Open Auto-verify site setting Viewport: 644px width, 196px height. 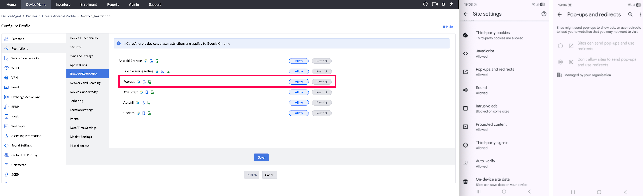tap(504, 163)
